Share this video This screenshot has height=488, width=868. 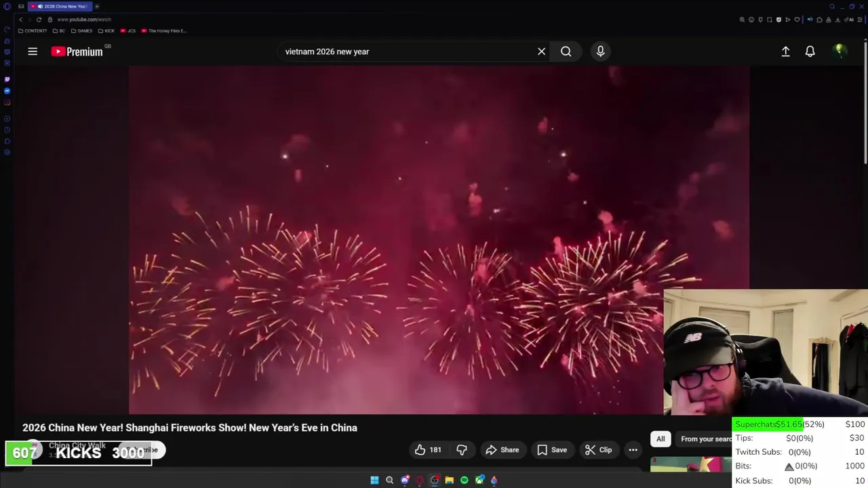[502, 450]
